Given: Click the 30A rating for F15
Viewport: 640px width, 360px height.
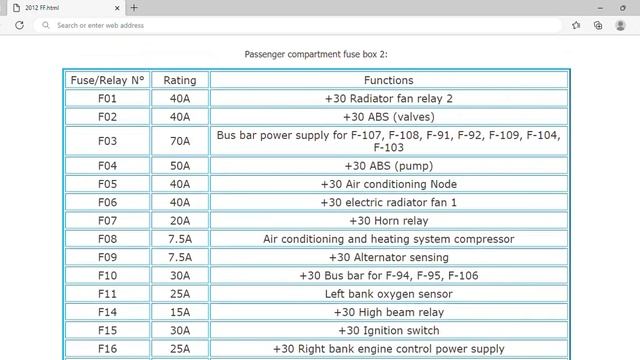Looking at the screenshot, I should (x=180, y=331).
